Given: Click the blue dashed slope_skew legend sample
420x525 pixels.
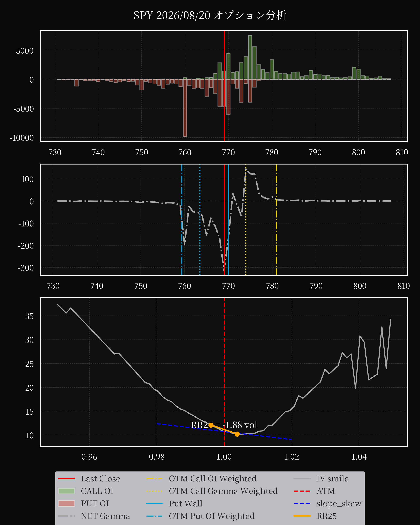Looking at the screenshot, I should click(x=302, y=503).
